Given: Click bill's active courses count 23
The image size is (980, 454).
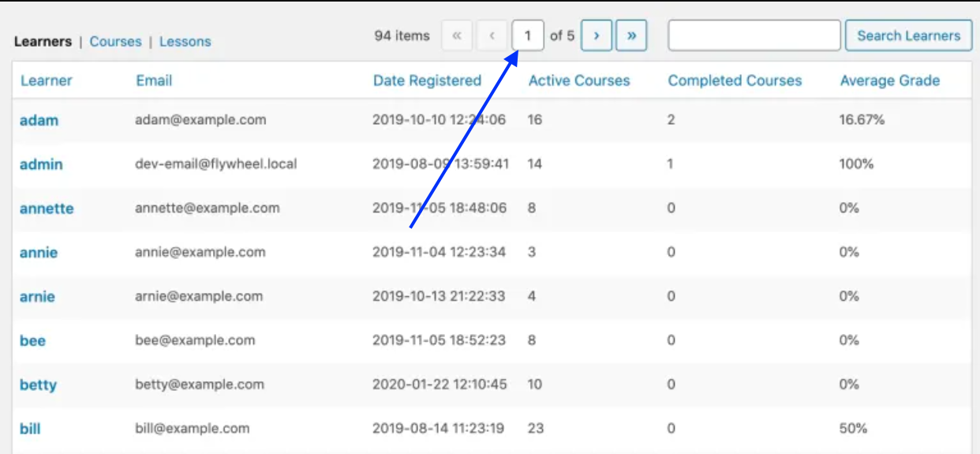Looking at the screenshot, I should point(536,429).
